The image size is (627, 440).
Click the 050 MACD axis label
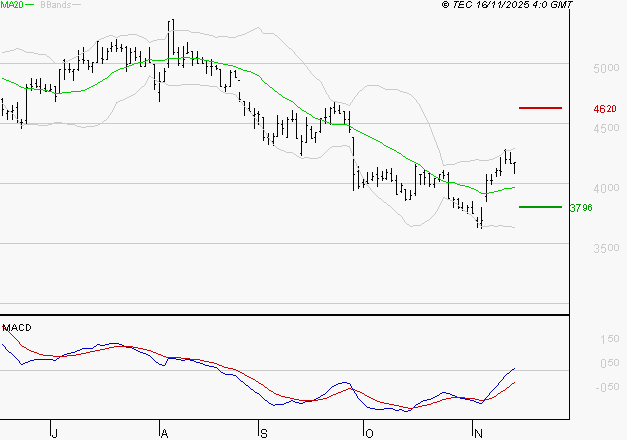(610, 363)
